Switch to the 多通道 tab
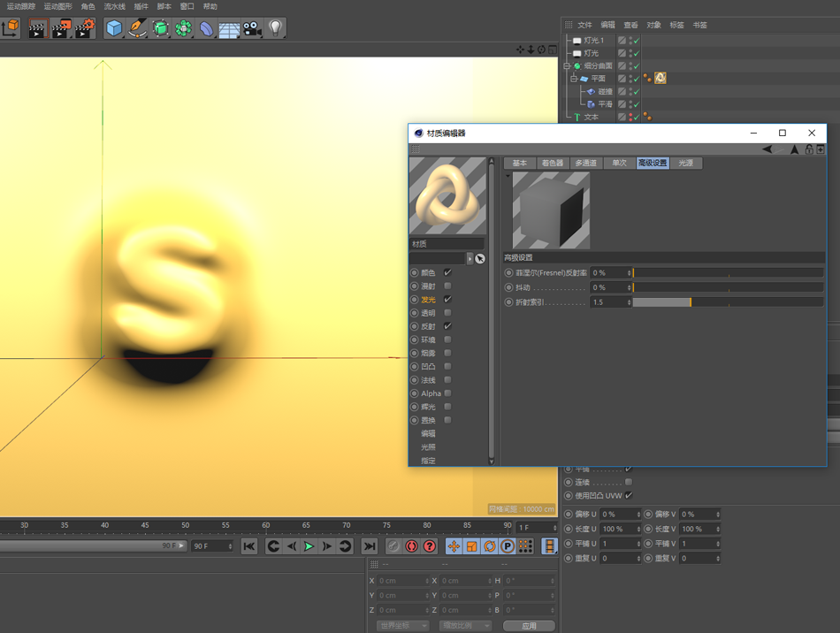840x633 pixels. click(x=585, y=163)
